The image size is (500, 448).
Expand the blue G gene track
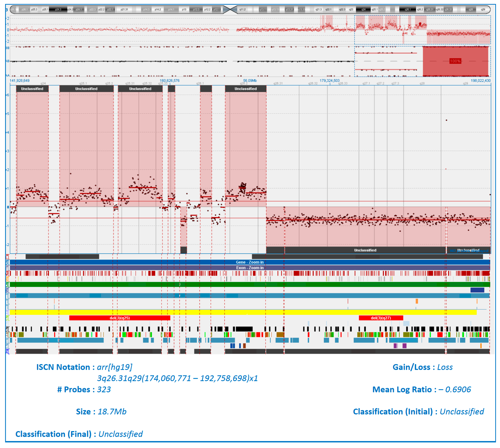point(7,261)
